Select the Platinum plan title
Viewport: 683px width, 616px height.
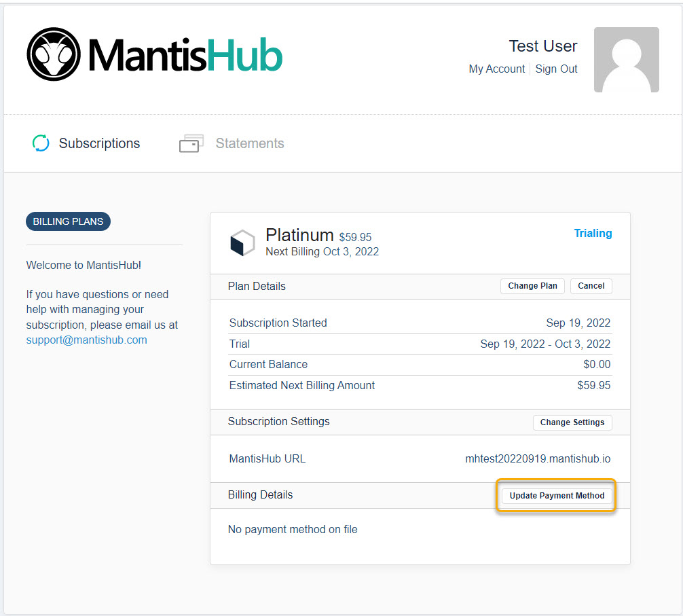point(299,235)
